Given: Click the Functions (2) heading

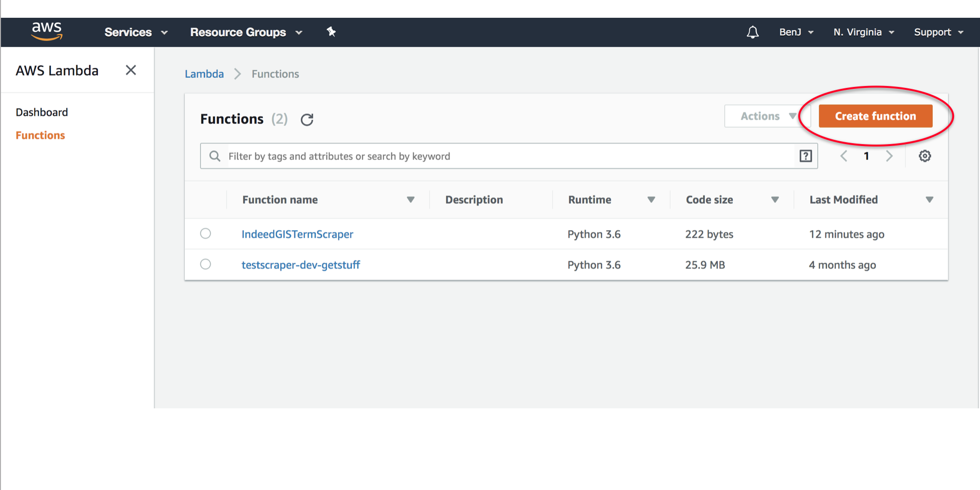Looking at the screenshot, I should 244,119.
